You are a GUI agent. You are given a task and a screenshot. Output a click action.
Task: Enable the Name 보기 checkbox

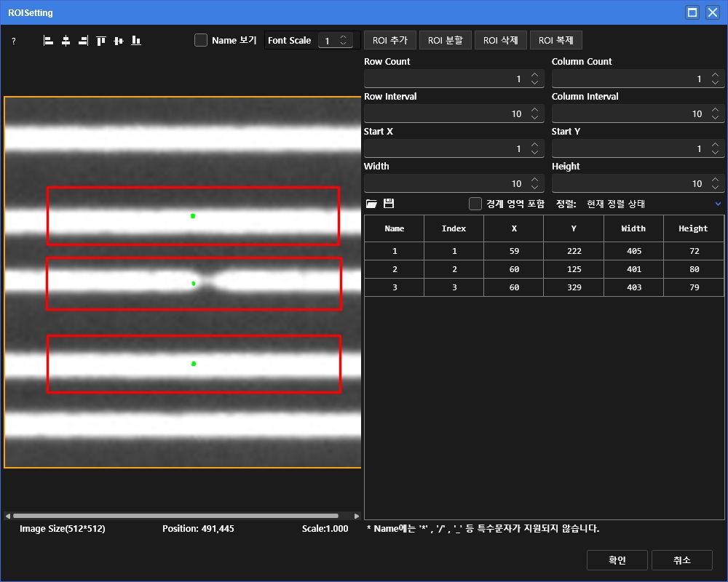point(201,41)
